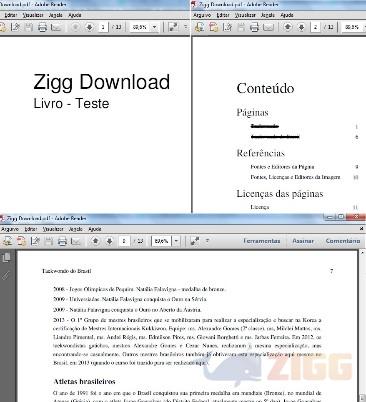Screen dimensions: 366x402
Task: Go to next page in the Conteúdo window
Action: [x=301, y=27]
